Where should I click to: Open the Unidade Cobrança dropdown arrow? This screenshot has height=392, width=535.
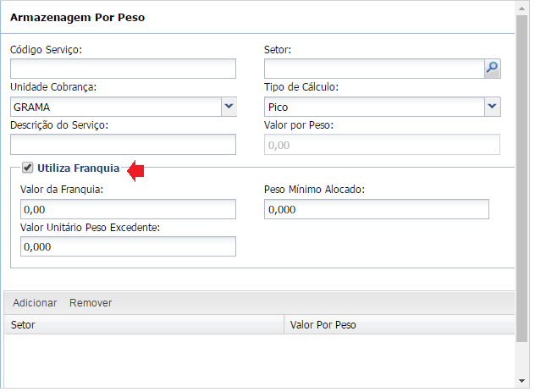point(228,107)
